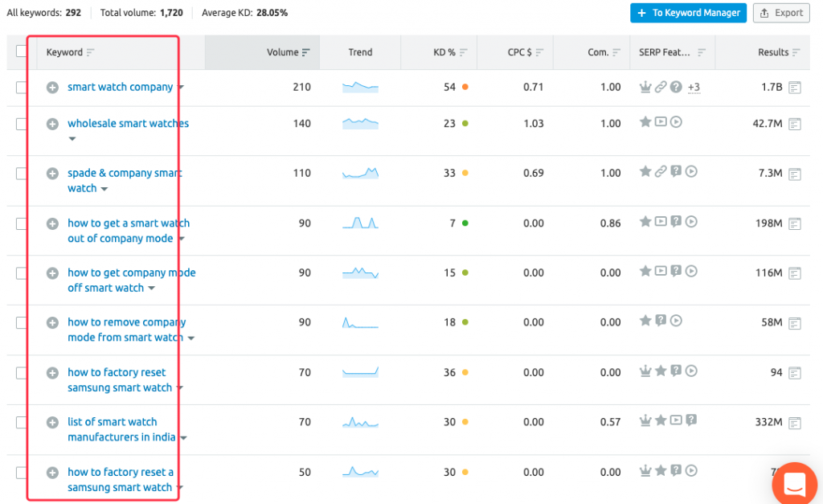Click the trend sparkline for smart watch company

pos(360,87)
